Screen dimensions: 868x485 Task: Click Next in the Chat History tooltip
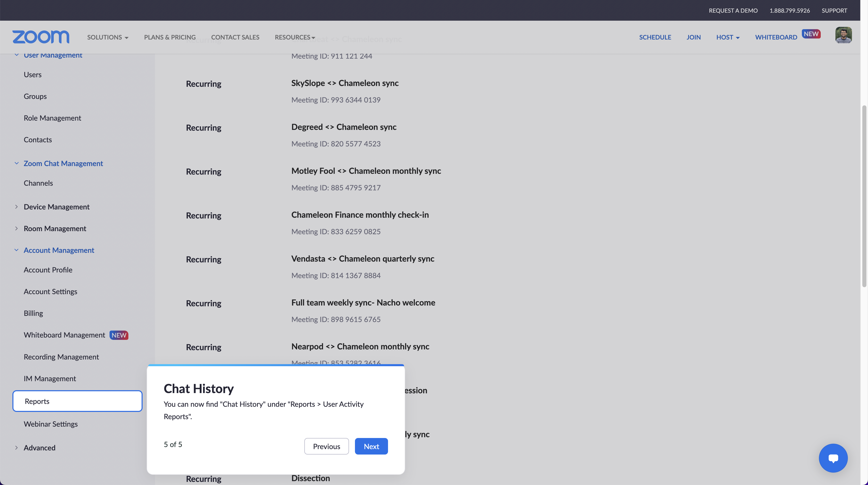(x=371, y=446)
